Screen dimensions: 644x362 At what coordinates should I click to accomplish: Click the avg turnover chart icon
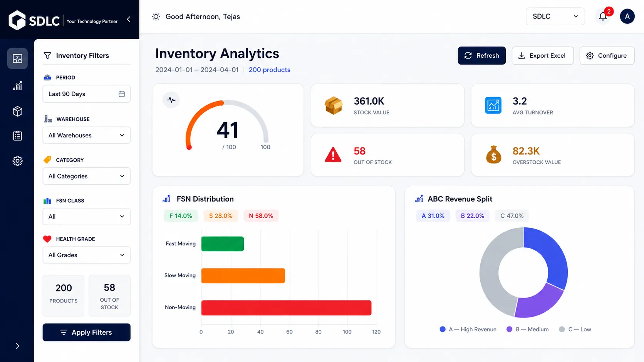[x=493, y=105]
